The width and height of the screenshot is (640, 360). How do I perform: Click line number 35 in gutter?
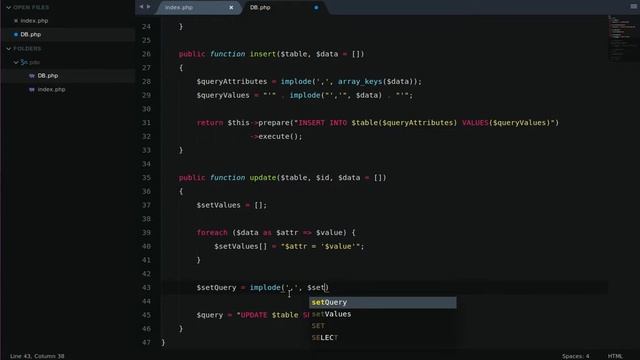click(x=146, y=178)
